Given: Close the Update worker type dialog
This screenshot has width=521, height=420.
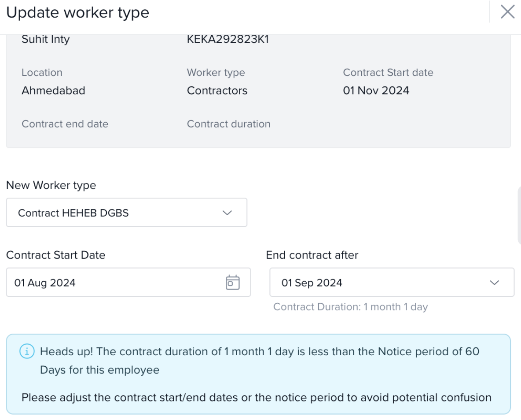Looking at the screenshot, I should [x=507, y=12].
